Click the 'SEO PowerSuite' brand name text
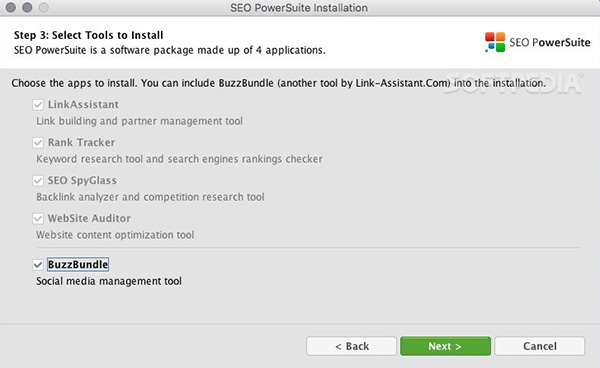Viewport: 600px width, 368px height. tap(550, 42)
